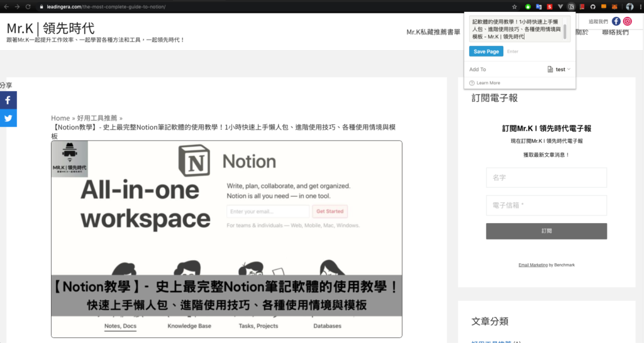644x343 pixels.
Task: Share on Twitter with the sidebar button
Action: 8,118
